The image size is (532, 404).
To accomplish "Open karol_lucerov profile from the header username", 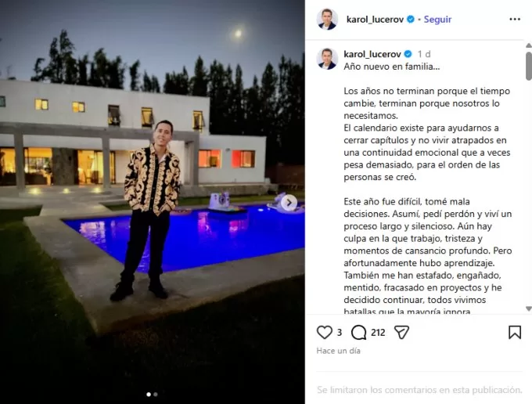I will coord(375,20).
